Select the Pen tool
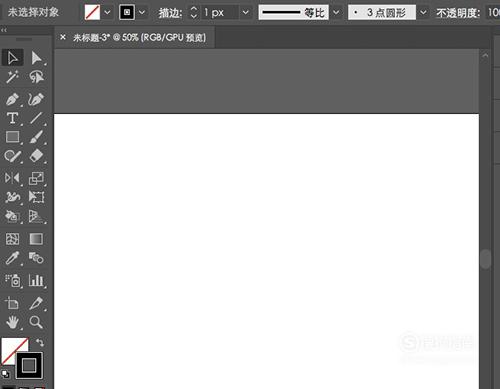This screenshot has height=389, width=500. pyautogui.click(x=12, y=99)
